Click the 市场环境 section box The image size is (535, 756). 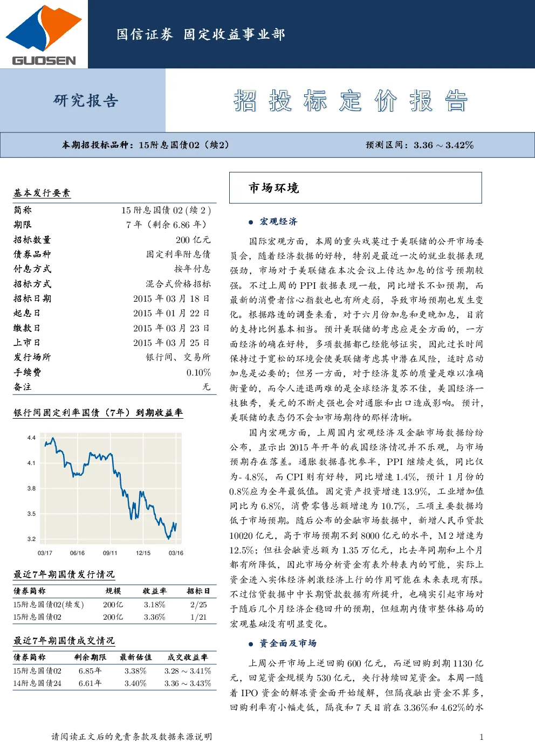355,188
